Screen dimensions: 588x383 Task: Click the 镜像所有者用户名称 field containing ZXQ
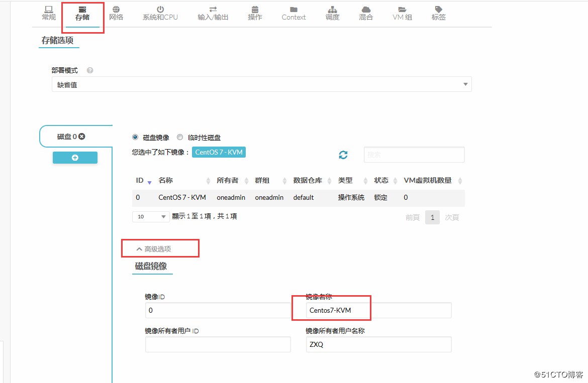[379, 344]
